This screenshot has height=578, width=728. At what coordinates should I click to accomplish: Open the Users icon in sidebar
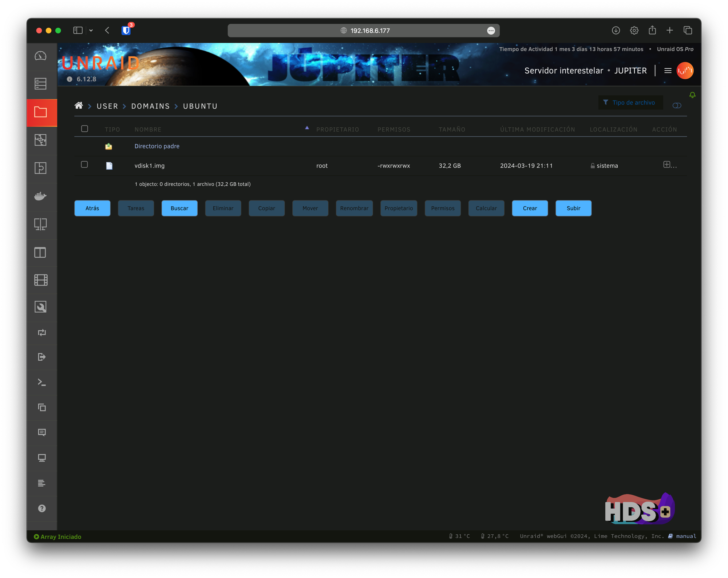click(x=40, y=140)
